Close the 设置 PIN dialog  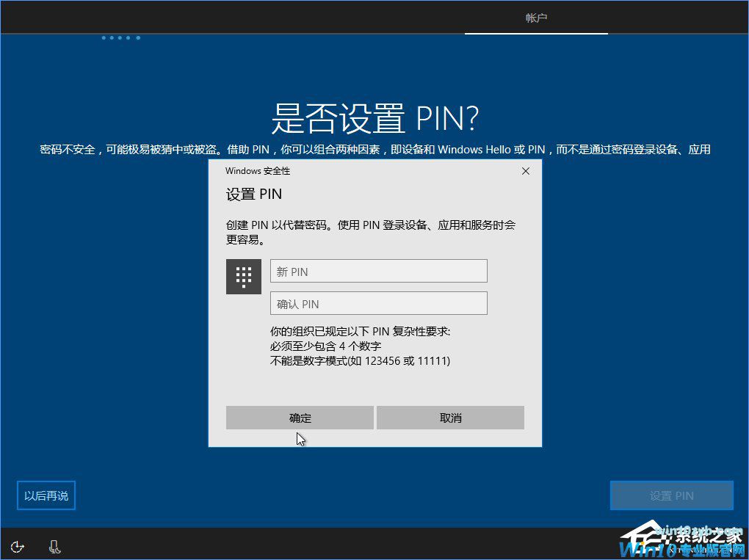[x=525, y=171]
